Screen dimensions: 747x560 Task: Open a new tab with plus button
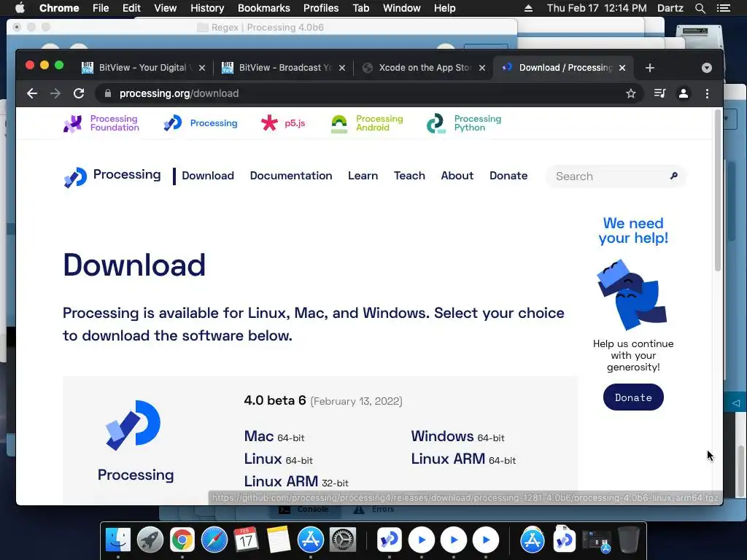click(x=650, y=68)
